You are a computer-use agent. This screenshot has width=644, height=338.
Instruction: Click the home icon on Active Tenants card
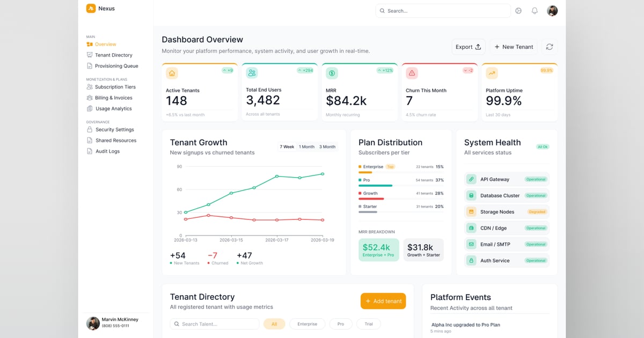click(172, 72)
